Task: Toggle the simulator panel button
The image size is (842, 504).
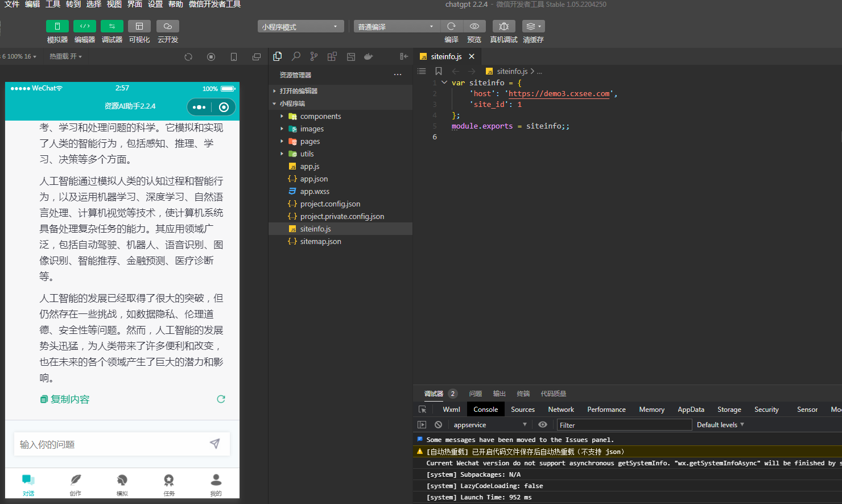Action: (x=57, y=26)
